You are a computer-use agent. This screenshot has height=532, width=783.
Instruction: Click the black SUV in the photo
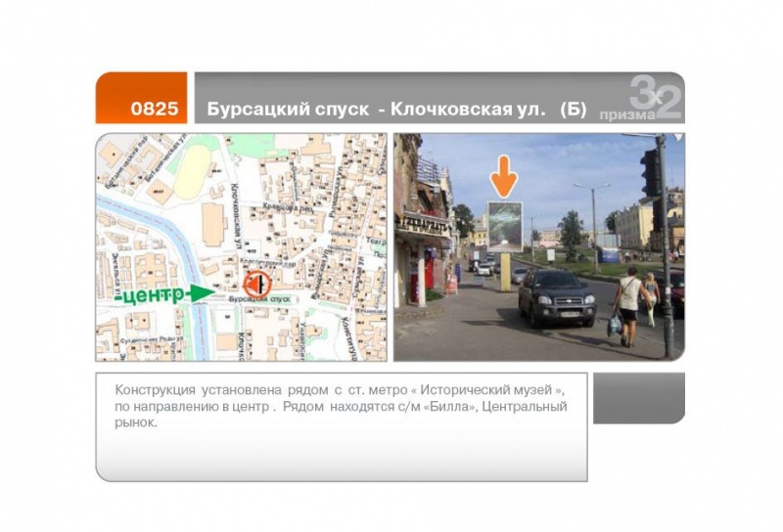click(x=556, y=296)
